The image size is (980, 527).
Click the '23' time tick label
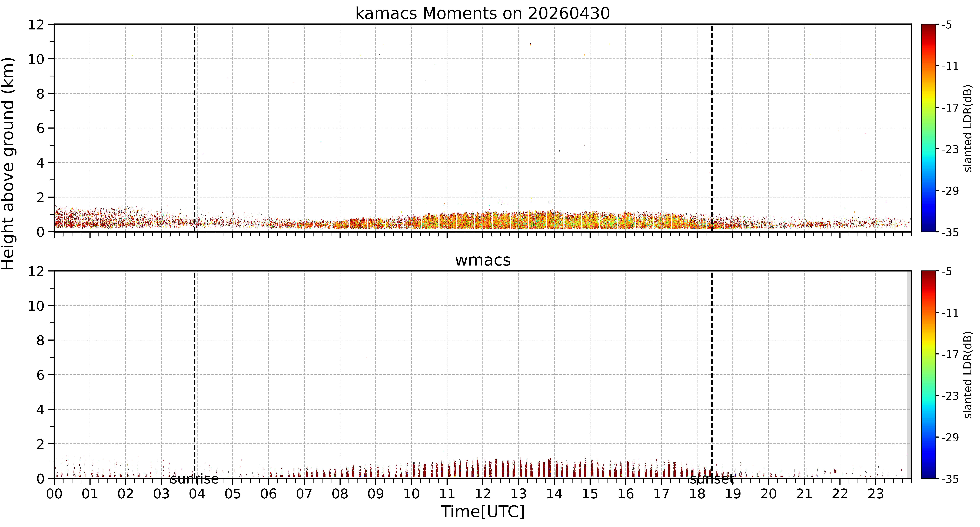pos(875,494)
